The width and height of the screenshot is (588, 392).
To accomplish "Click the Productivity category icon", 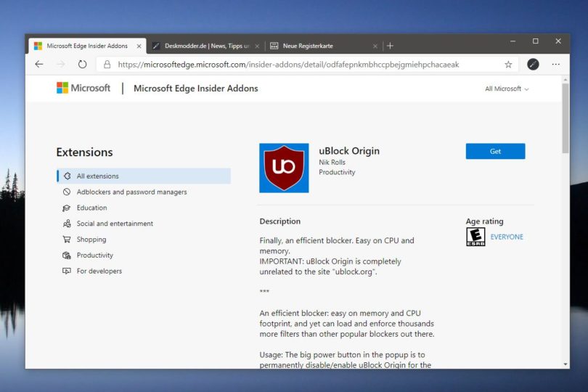I will tap(67, 255).
